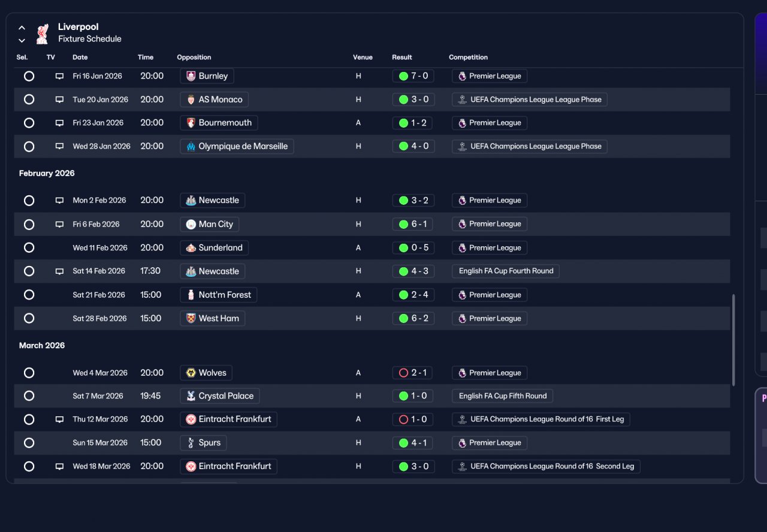The image size is (767, 532).
Task: Click TV icon on the Man City row
Action: click(59, 224)
